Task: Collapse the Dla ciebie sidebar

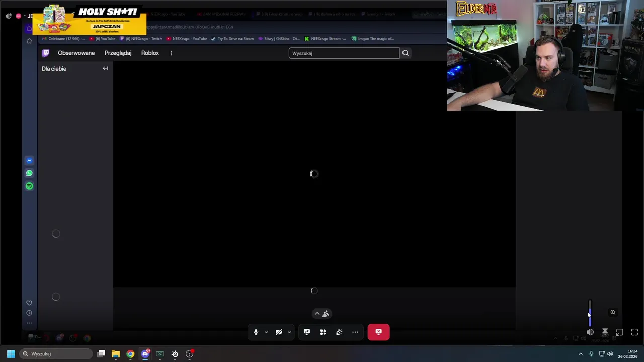Action: click(x=105, y=68)
